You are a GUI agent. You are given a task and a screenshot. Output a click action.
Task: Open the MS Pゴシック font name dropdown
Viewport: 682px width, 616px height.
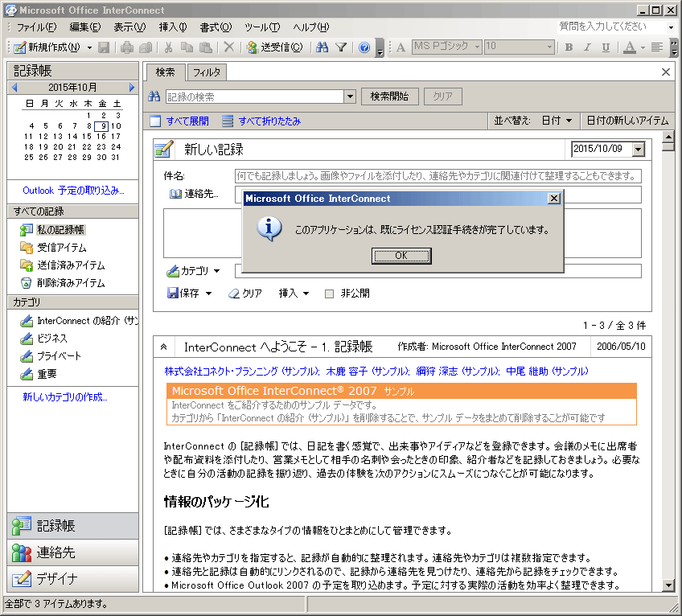[x=477, y=46]
